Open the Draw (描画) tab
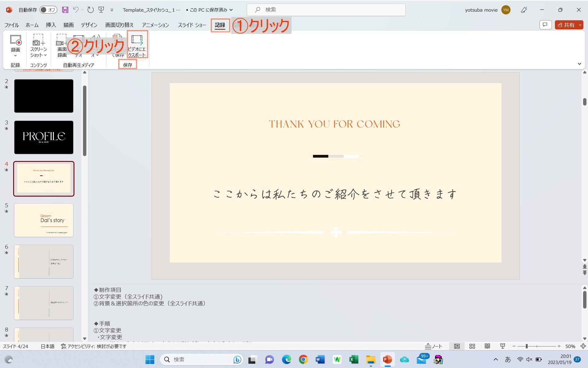The height and width of the screenshot is (368, 588). pos(68,25)
